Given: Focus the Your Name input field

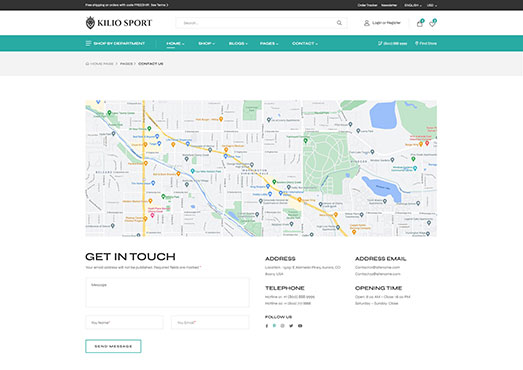Looking at the screenshot, I should [x=124, y=323].
